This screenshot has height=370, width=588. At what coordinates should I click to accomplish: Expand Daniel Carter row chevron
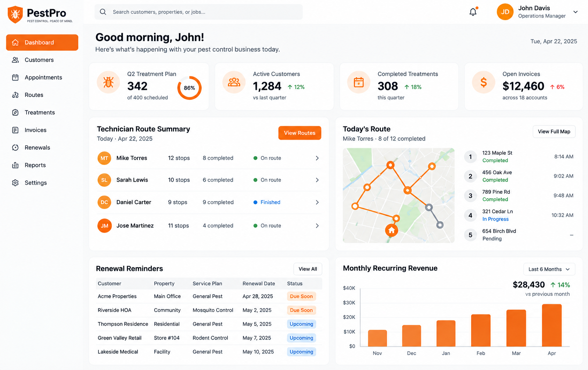click(x=317, y=202)
